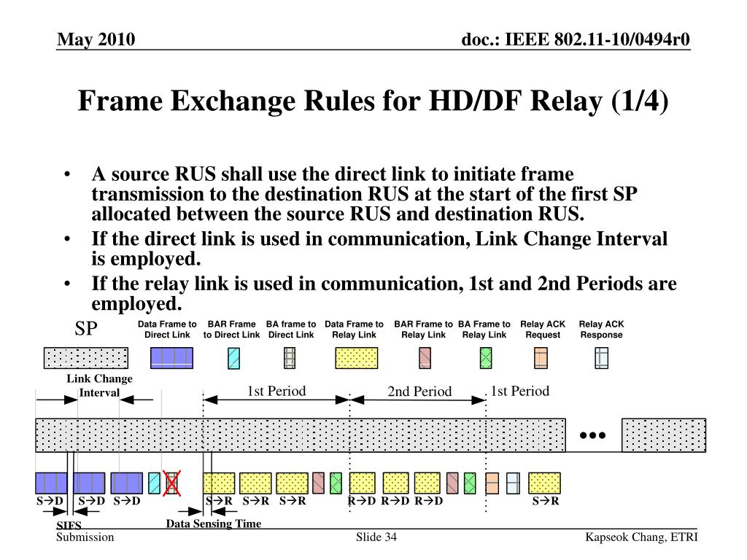Click the "2nd Period" label
This screenshot has height=560, width=747.
[419, 392]
